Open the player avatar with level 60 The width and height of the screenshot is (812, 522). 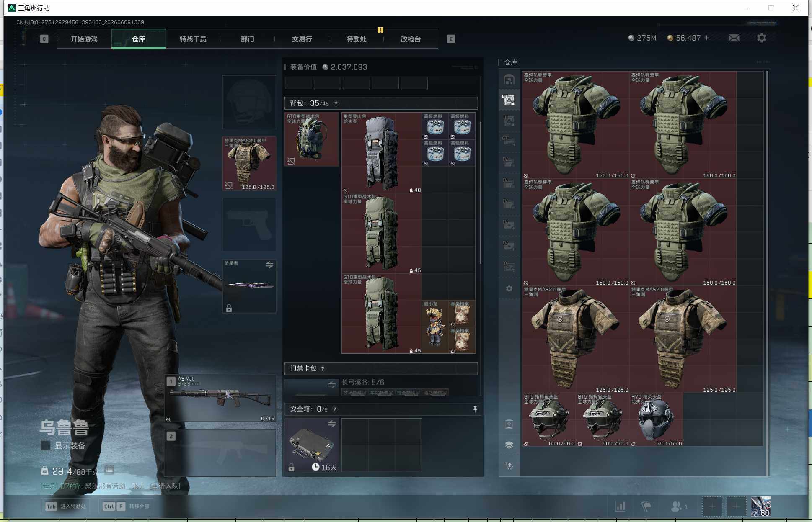[x=760, y=507]
